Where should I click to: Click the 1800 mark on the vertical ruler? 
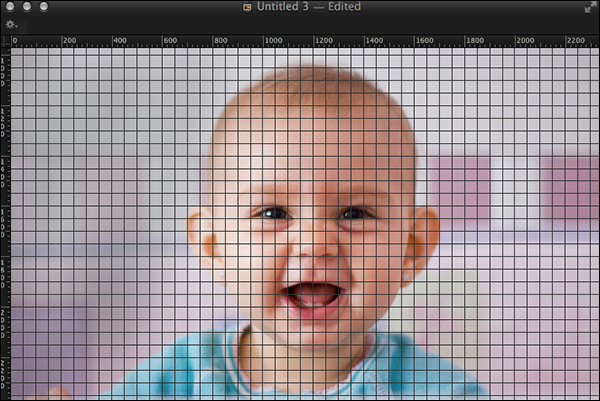(3, 274)
